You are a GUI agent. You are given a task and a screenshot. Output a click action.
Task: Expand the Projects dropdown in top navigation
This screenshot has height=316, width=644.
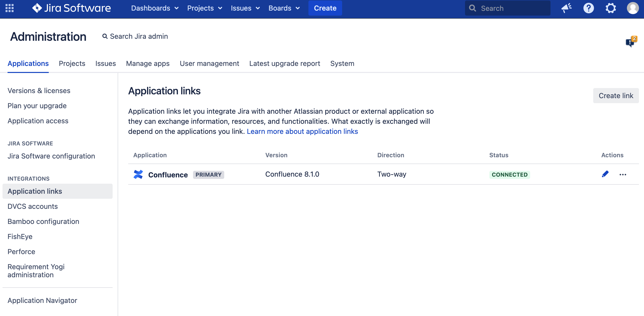pyautogui.click(x=205, y=8)
